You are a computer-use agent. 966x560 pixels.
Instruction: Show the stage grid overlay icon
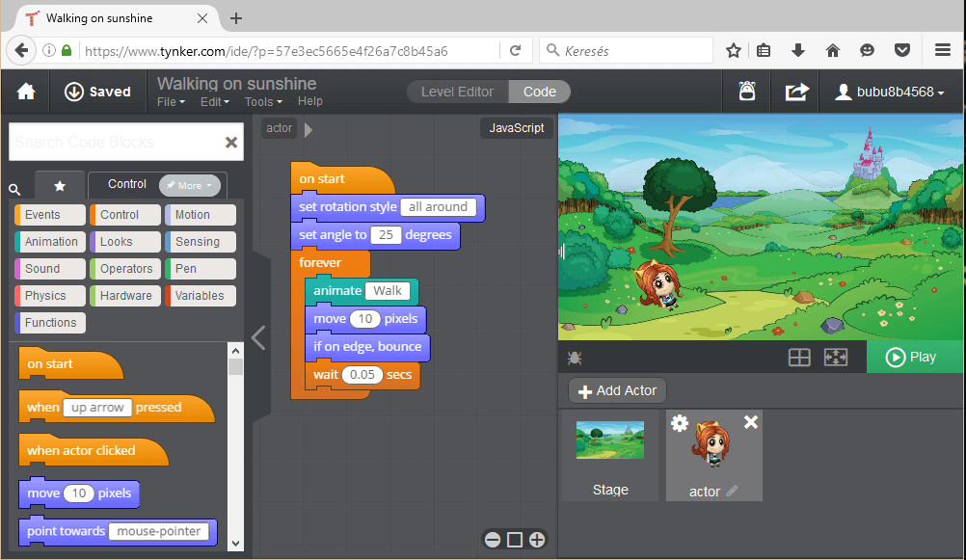coord(799,358)
